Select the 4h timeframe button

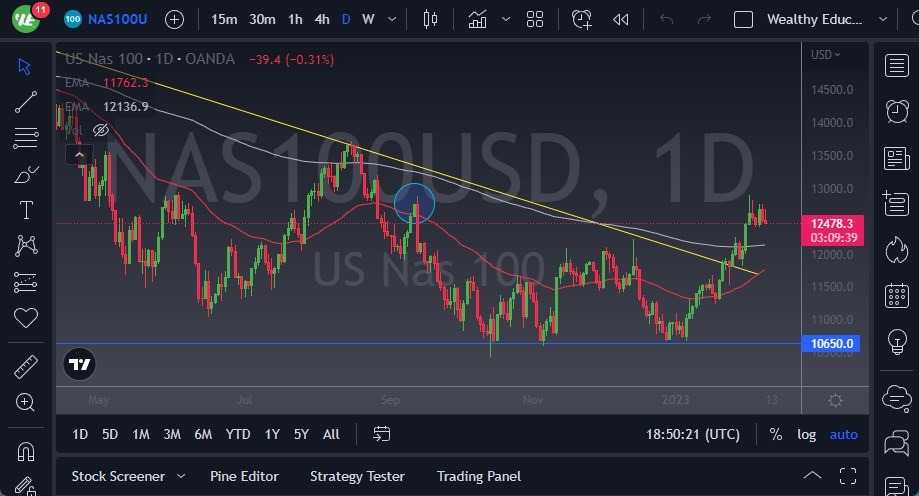point(321,19)
